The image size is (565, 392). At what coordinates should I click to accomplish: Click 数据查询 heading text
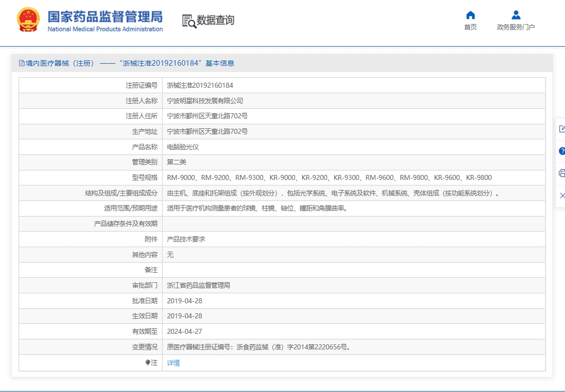point(215,20)
